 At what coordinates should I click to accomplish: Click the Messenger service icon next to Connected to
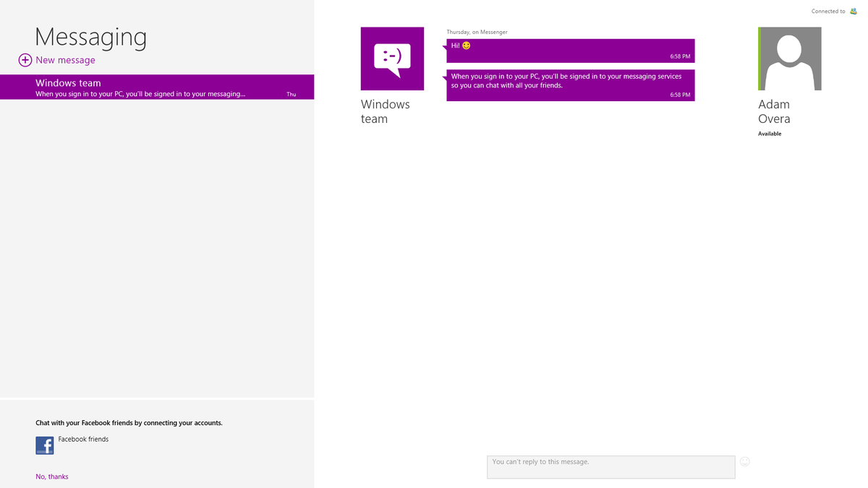point(853,10)
